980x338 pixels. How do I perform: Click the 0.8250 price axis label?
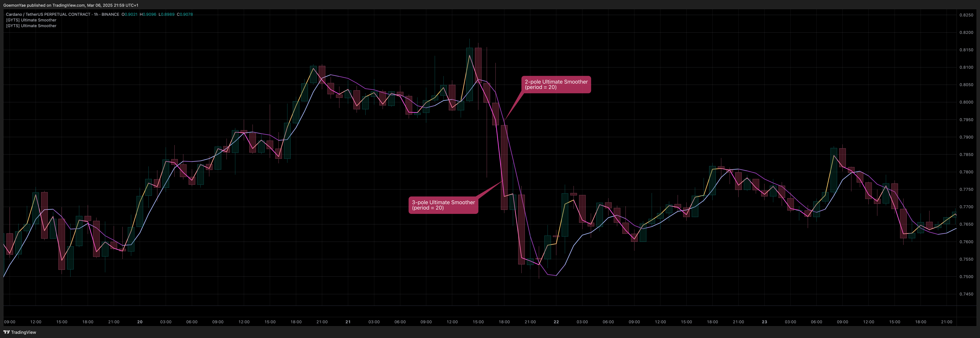(x=966, y=15)
